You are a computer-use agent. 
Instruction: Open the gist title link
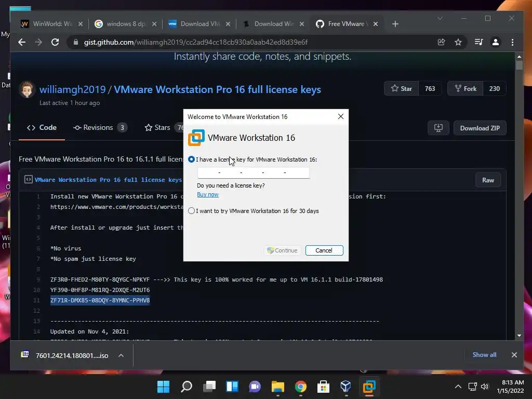tap(217, 89)
